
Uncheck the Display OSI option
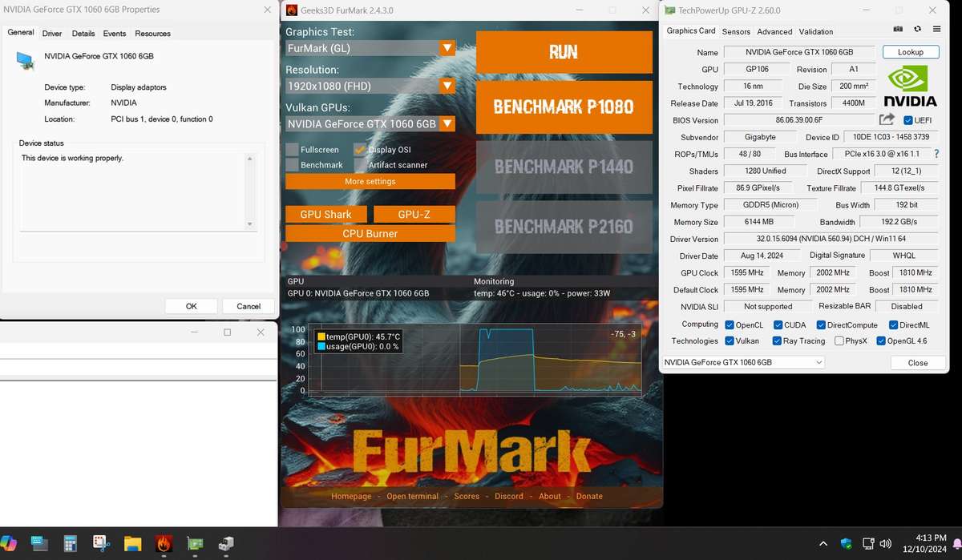(x=360, y=150)
